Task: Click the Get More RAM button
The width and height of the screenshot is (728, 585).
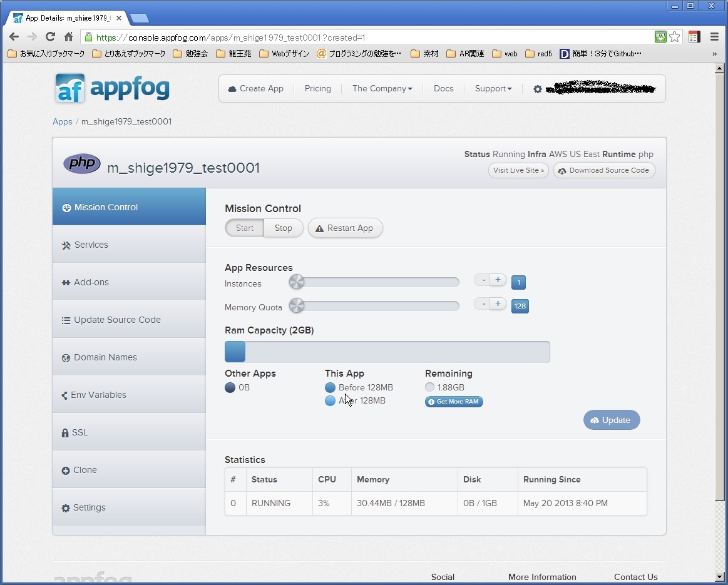Action: (x=454, y=402)
